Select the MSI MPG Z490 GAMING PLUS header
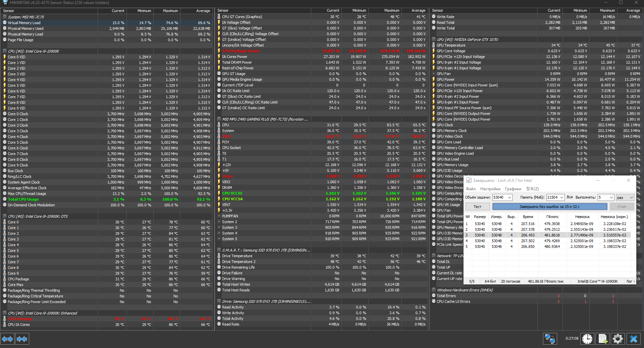The height and width of the screenshot is (348, 644). click(x=265, y=119)
